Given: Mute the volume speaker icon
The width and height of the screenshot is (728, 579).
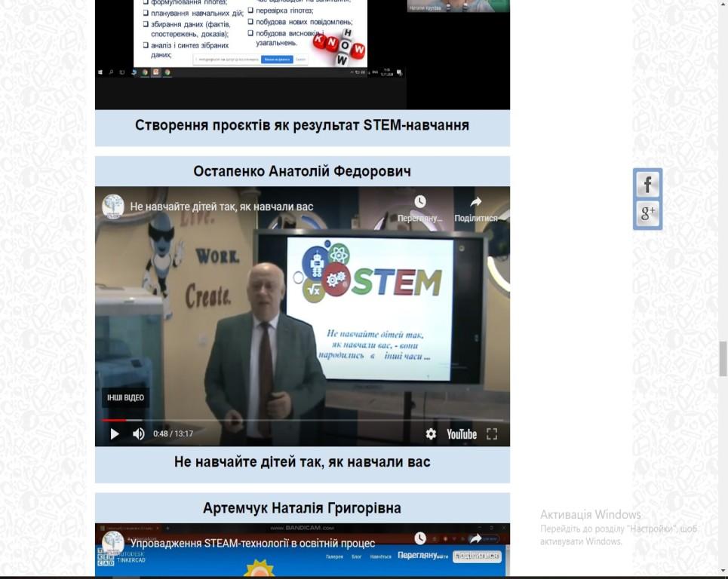Looking at the screenshot, I should pos(138,433).
